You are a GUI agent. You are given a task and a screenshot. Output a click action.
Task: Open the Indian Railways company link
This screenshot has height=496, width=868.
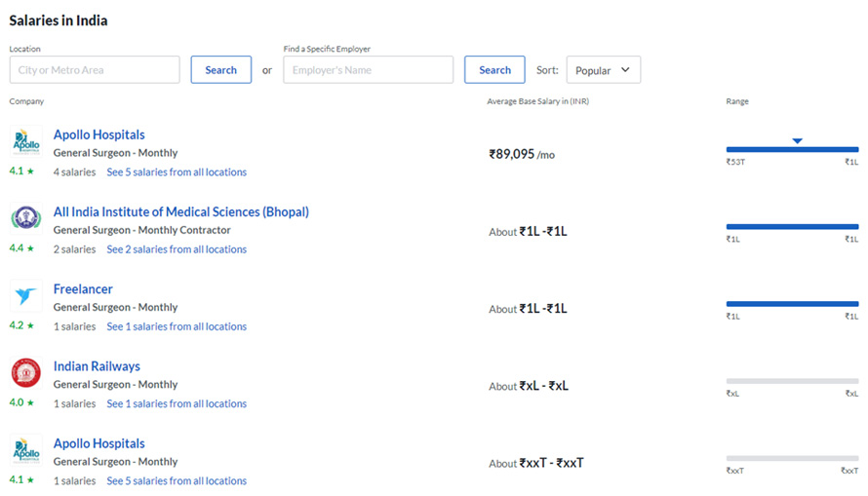point(97,366)
